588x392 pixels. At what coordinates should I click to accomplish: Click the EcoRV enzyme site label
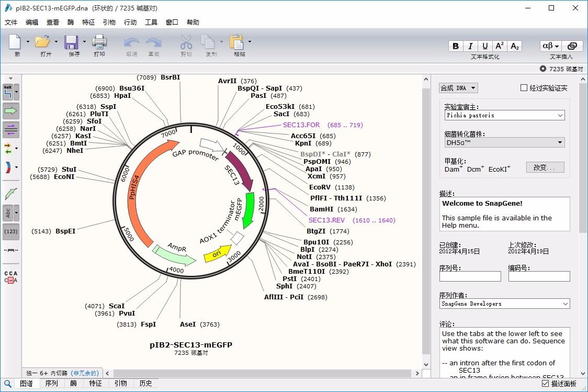[x=320, y=187]
